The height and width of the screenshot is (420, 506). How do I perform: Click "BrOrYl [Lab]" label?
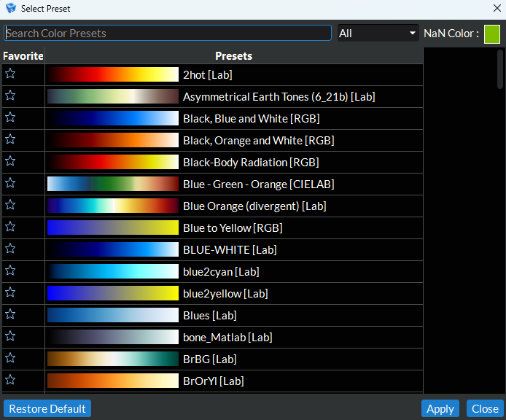(x=214, y=381)
